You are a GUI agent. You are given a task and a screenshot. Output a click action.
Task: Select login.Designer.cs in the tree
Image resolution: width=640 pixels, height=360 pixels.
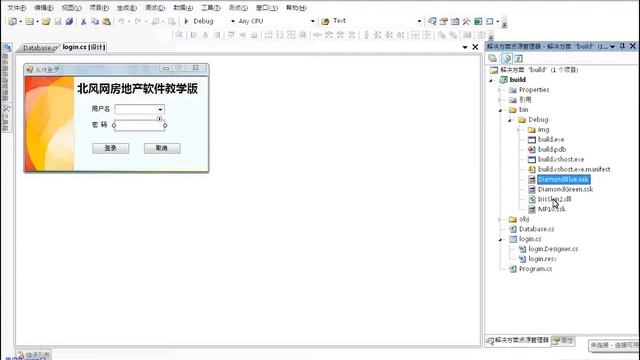tap(553, 249)
